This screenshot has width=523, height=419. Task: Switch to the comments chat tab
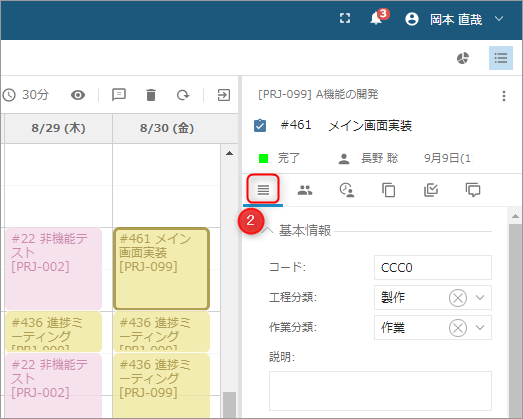tap(473, 190)
